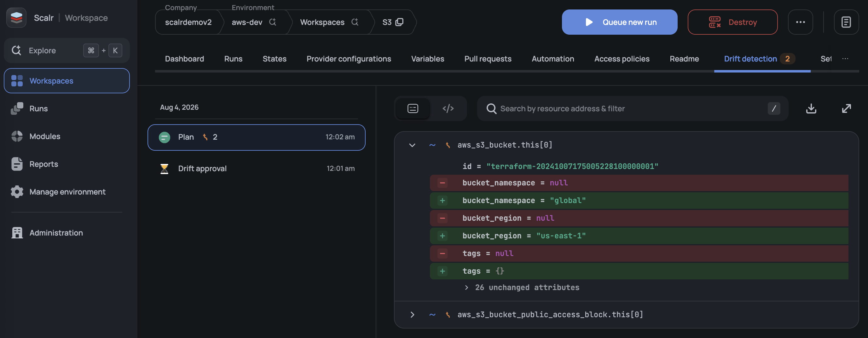Open the Access policies tab
868x338 pixels.
pos(622,59)
